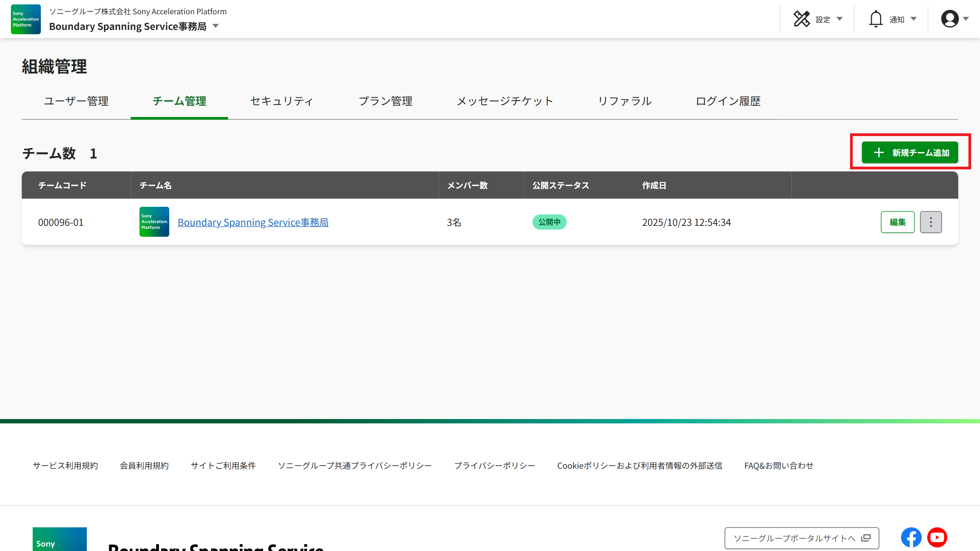
Task: Click the team's Sony Acceleration Platform thumbnail icon
Action: 154,222
